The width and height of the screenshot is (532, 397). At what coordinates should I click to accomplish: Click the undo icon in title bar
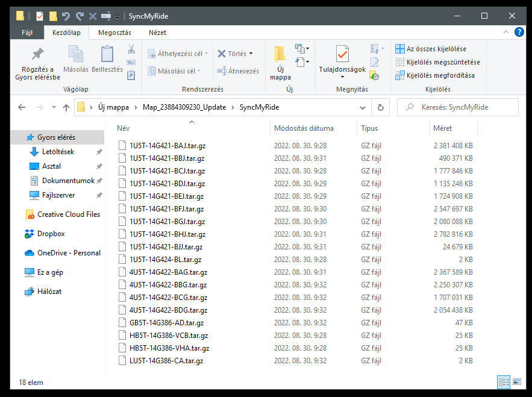(66, 16)
